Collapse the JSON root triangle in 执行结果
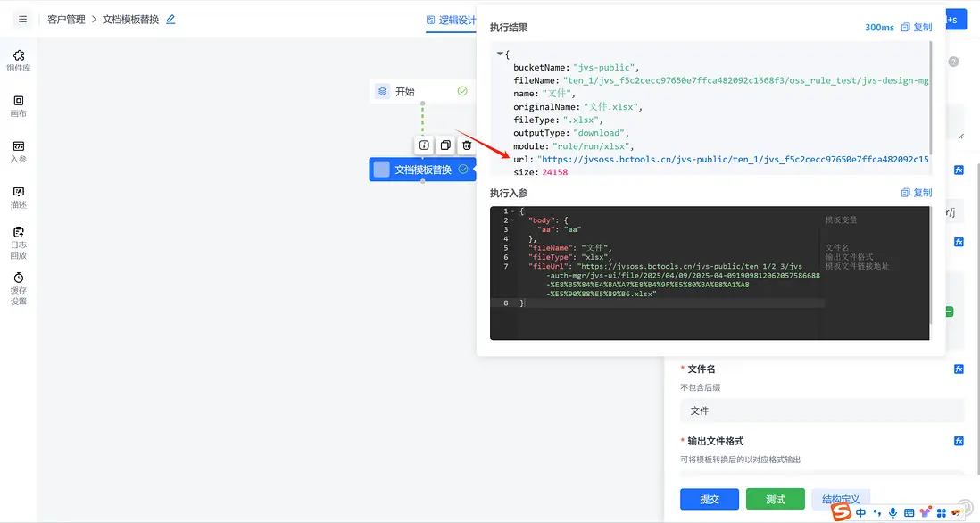Screen dimensions: 980x523 coord(500,54)
